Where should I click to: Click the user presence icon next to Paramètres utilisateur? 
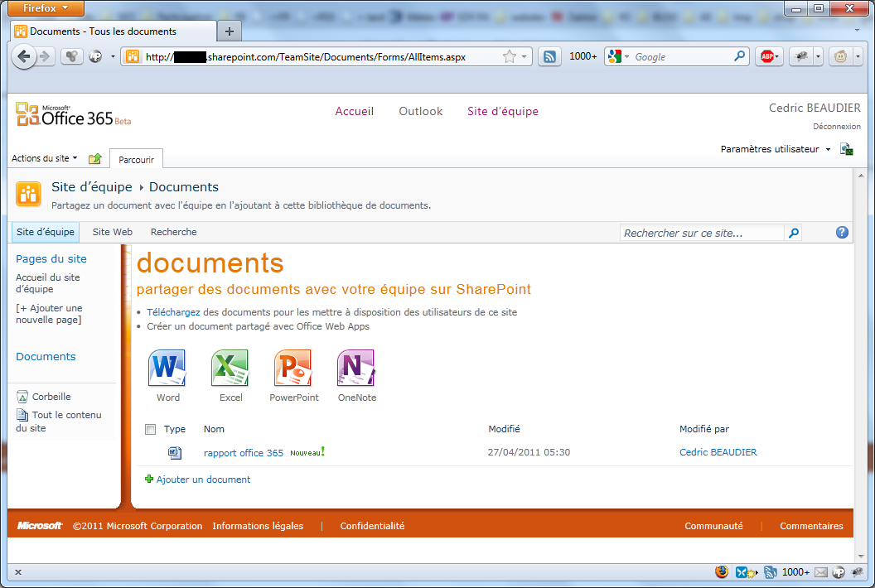click(847, 149)
